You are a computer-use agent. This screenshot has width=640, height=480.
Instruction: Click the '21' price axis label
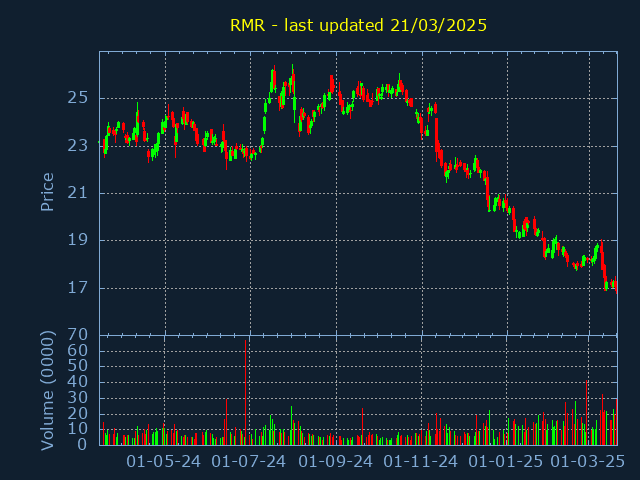[78, 193]
